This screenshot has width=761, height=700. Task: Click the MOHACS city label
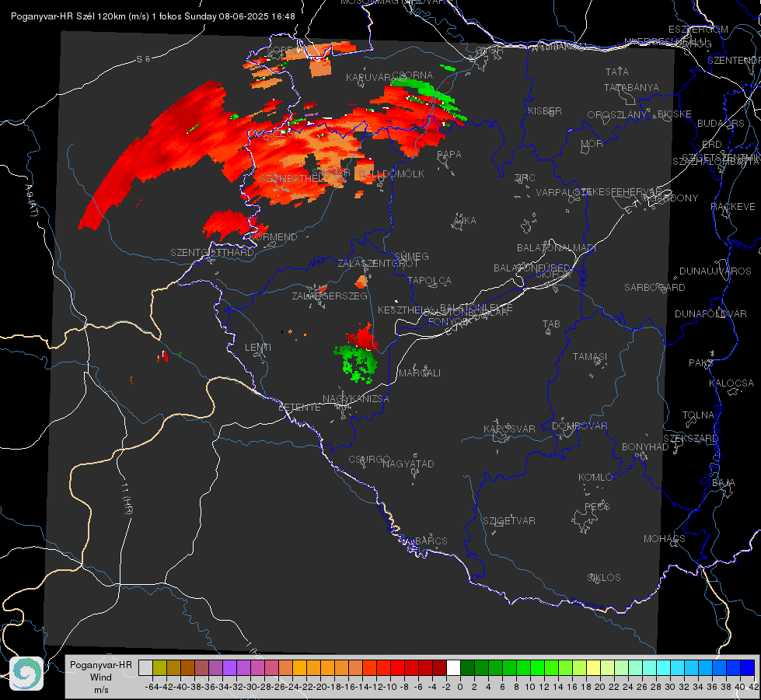665,539
